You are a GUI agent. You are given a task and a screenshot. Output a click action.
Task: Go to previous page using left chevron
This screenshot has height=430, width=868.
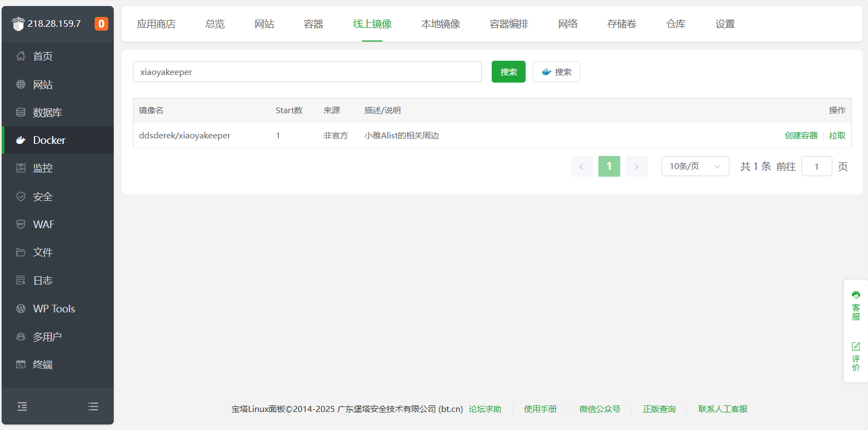[582, 166]
